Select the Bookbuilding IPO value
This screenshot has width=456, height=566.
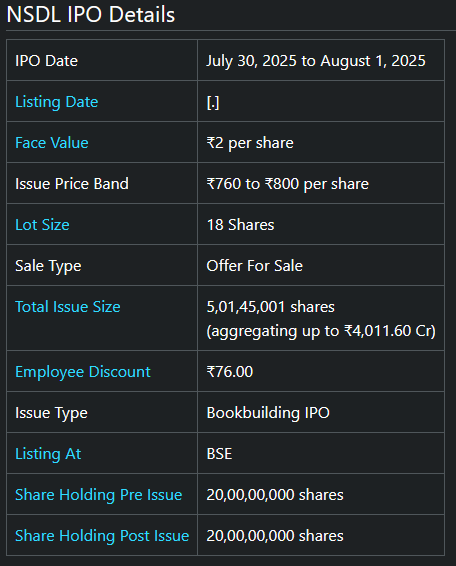coord(268,413)
